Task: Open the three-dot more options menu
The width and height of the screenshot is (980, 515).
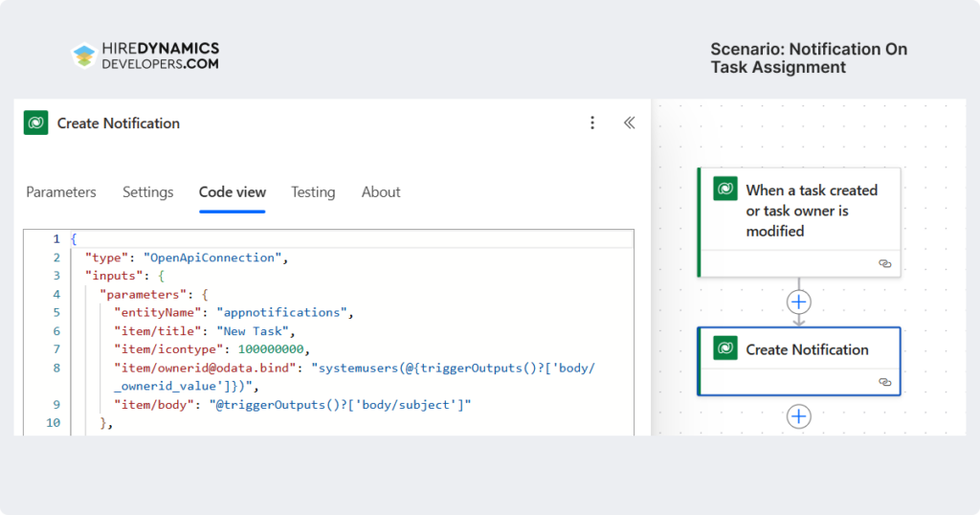Action: (x=592, y=123)
